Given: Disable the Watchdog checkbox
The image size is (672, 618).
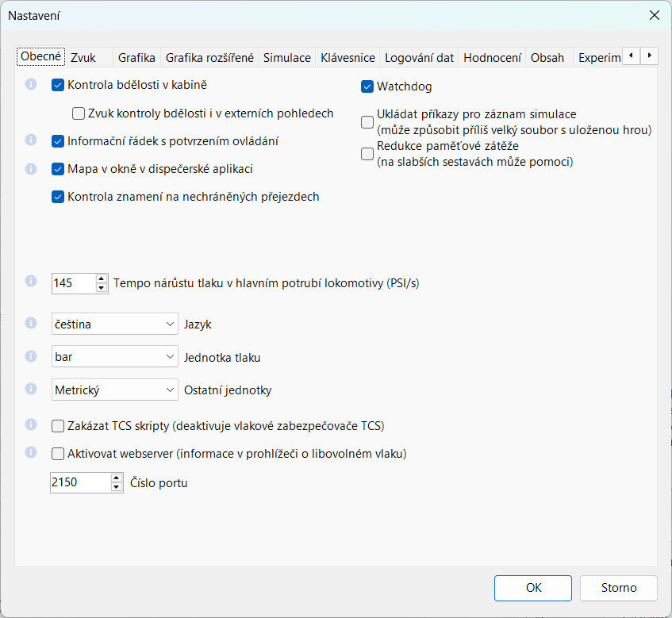Looking at the screenshot, I should click(367, 86).
